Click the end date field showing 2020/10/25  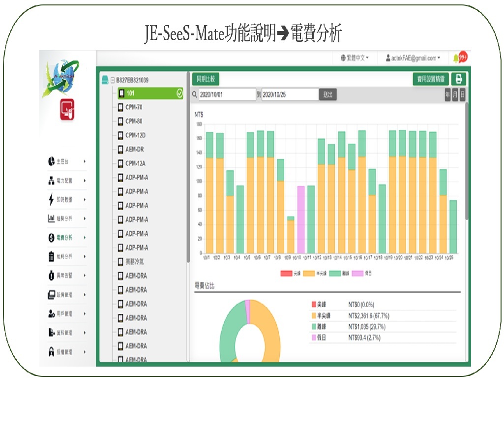[x=290, y=94]
